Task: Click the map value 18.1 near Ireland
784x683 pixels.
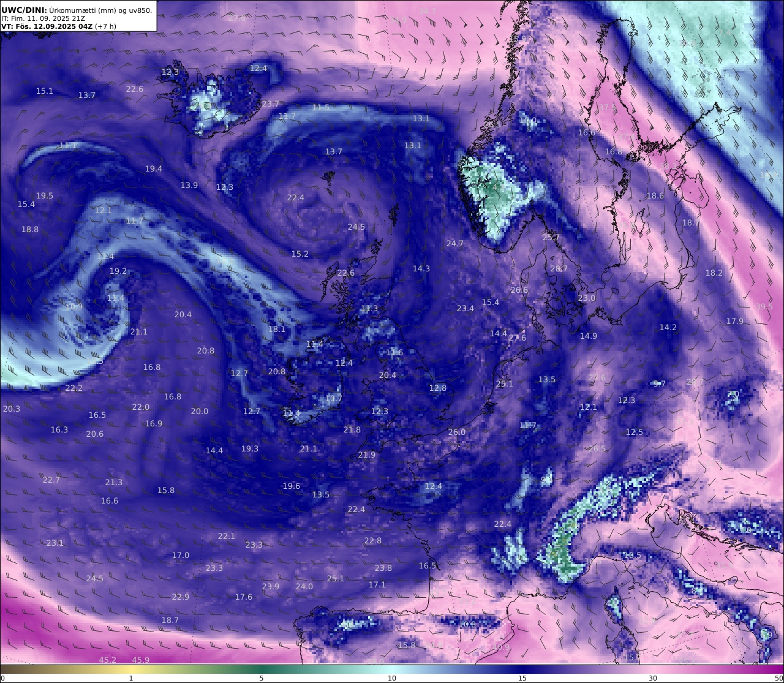Action: [x=277, y=330]
